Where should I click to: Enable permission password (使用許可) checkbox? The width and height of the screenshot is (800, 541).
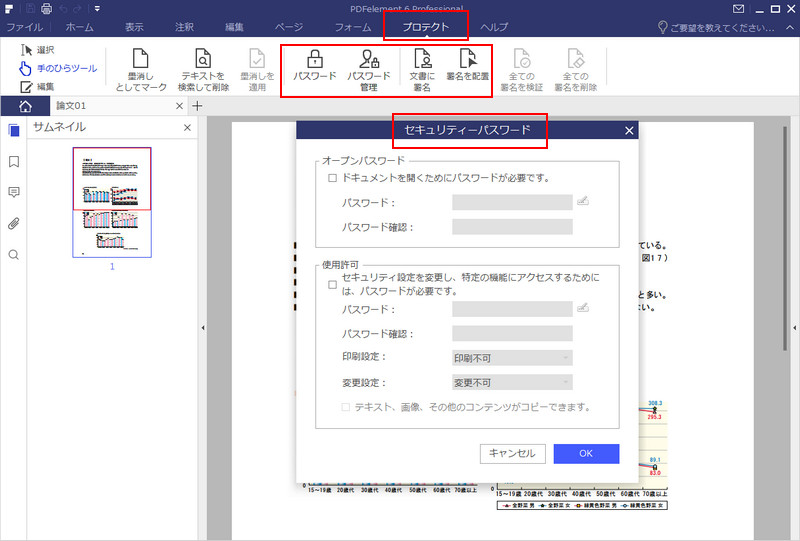click(333, 285)
